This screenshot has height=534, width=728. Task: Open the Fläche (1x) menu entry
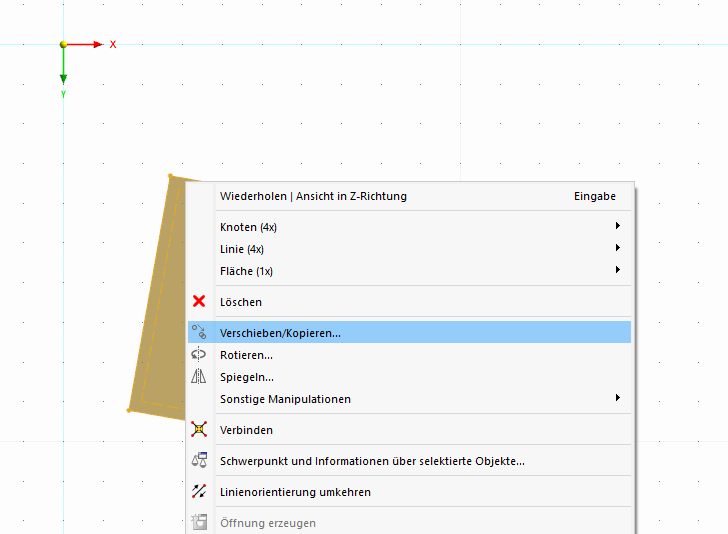point(410,271)
